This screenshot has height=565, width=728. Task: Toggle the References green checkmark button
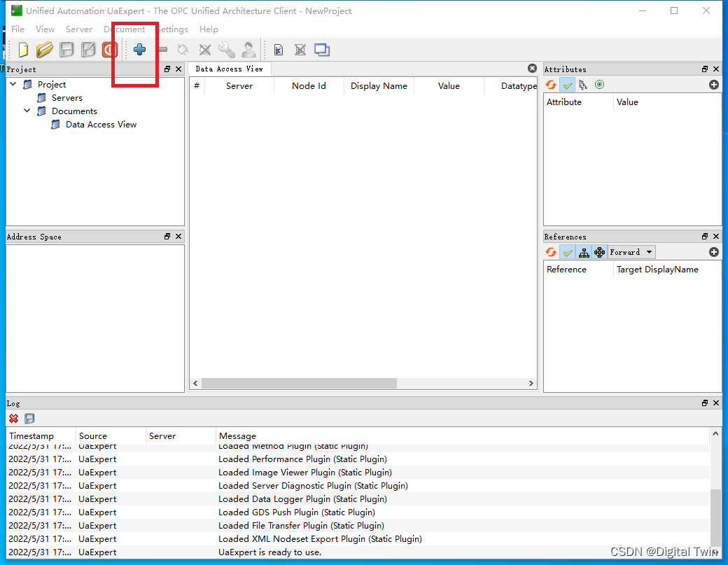point(568,252)
